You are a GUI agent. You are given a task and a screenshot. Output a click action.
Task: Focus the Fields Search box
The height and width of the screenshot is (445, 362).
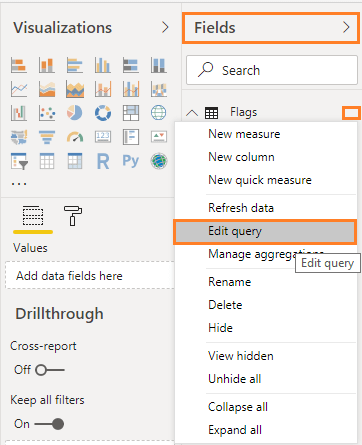(x=272, y=70)
